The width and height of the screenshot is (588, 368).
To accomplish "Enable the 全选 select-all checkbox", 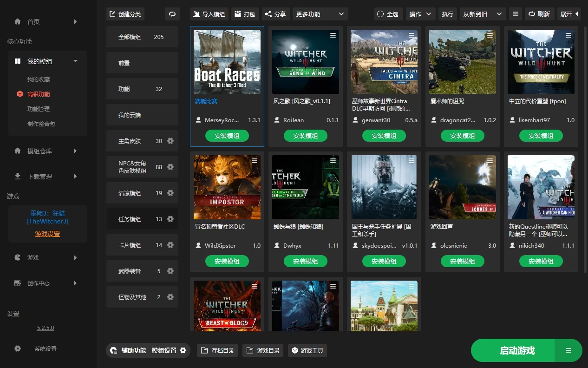I will pos(380,14).
